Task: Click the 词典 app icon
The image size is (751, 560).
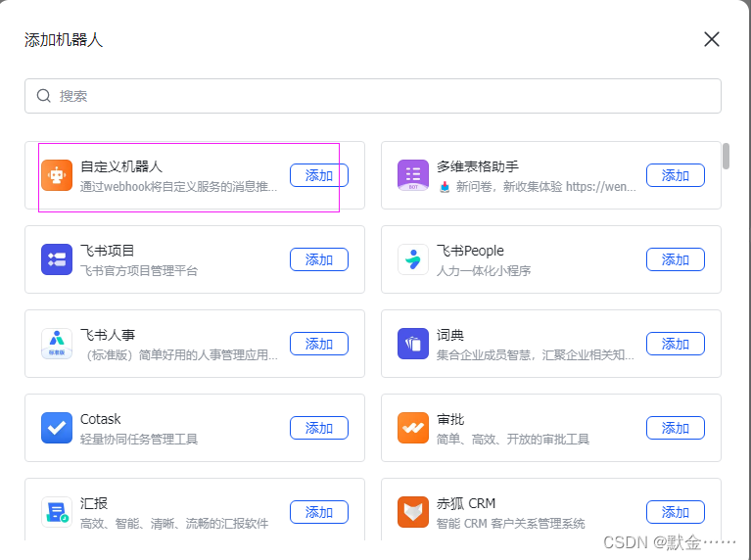Action: [x=413, y=344]
